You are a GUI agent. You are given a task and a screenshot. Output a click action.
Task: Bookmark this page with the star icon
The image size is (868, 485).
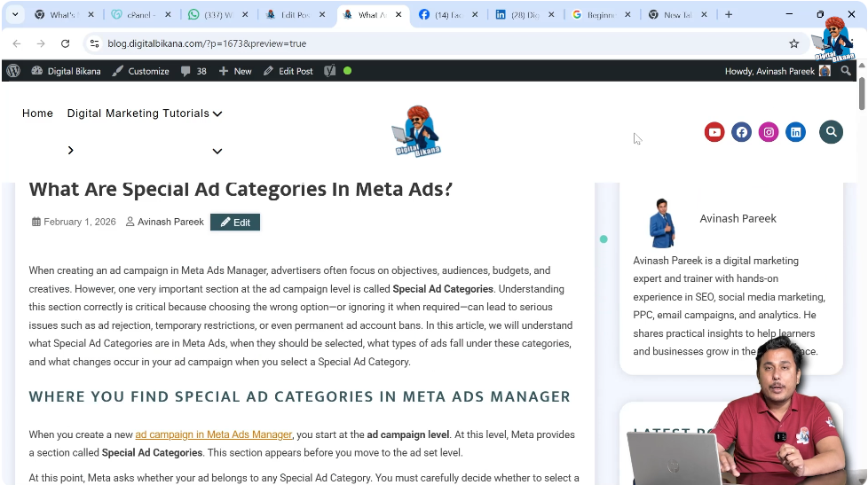(x=793, y=43)
